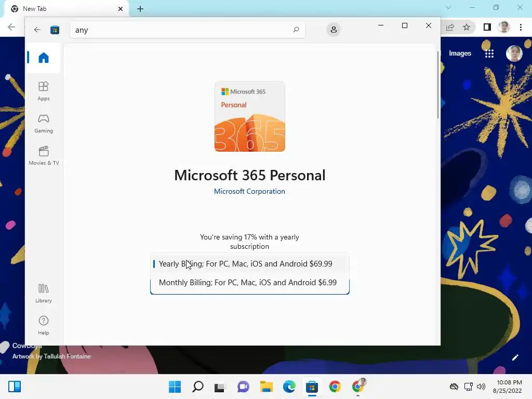Open Help in the Store sidebar
The height and width of the screenshot is (399, 532).
(x=44, y=325)
